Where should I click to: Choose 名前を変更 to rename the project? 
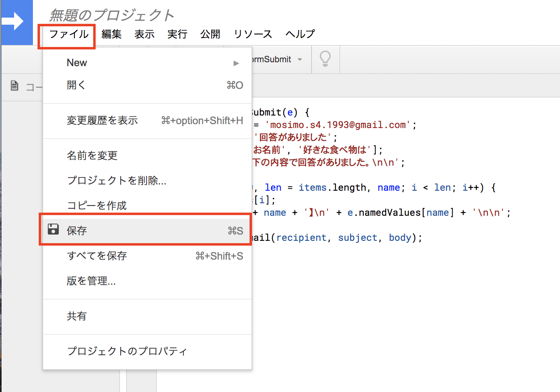[92, 155]
